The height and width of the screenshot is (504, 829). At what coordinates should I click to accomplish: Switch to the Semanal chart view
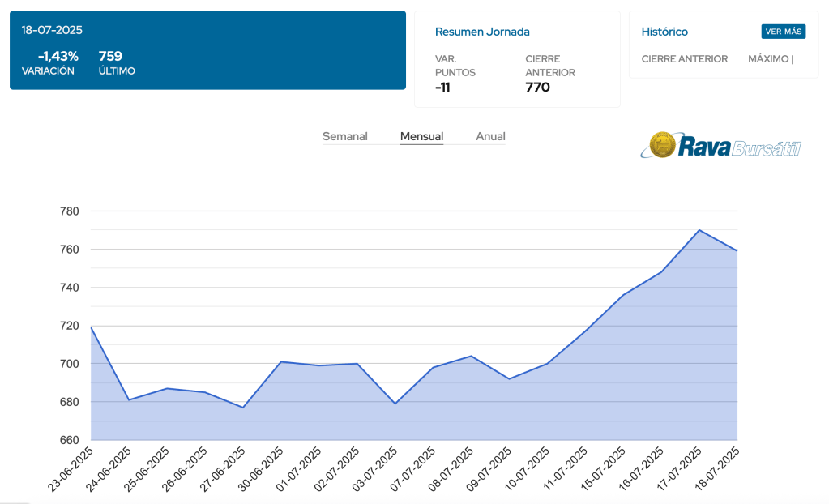(x=344, y=136)
